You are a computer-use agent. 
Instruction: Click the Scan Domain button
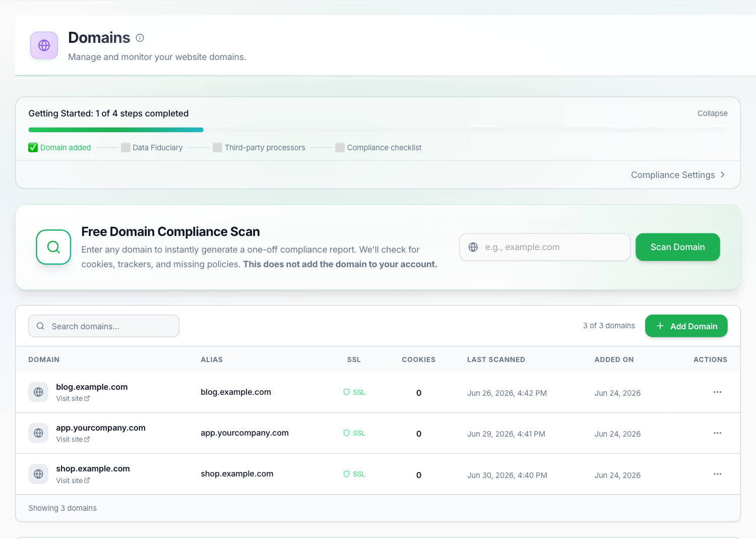tap(677, 247)
